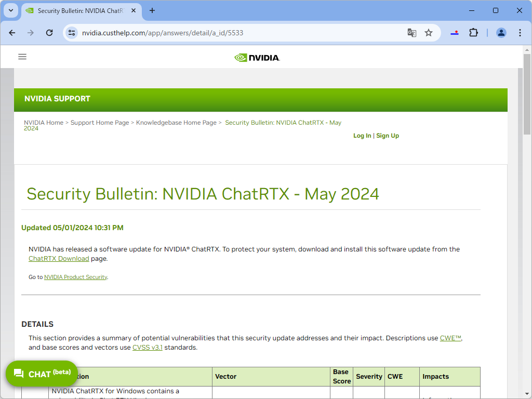Open the CHAT (beta) button
Screen dimensions: 532x399
point(42,374)
